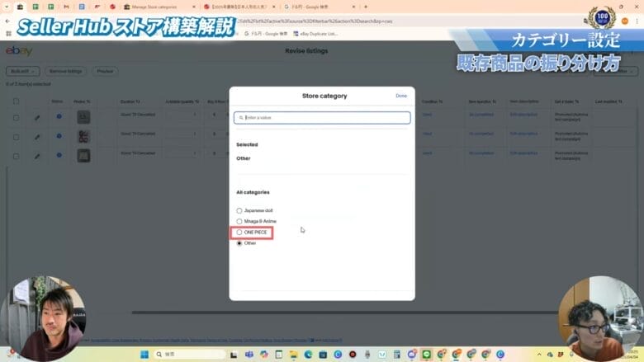Click the pencil edit icon in third row
The image size is (644, 362).
tap(37, 154)
